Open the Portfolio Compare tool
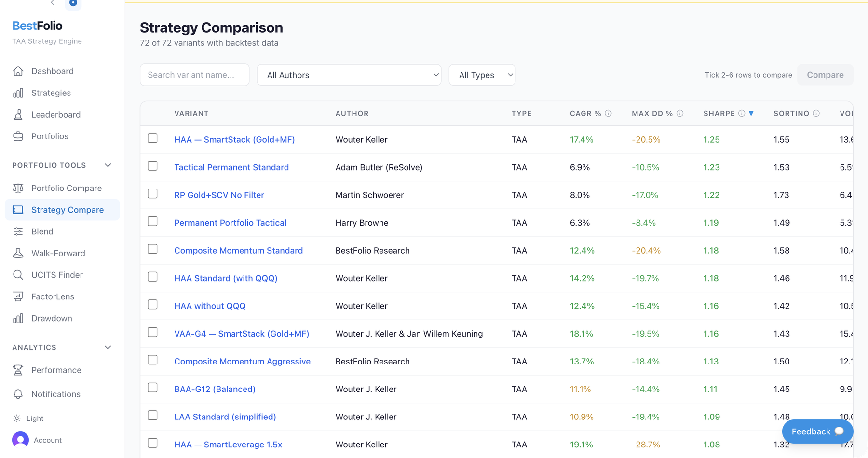 tap(66, 188)
